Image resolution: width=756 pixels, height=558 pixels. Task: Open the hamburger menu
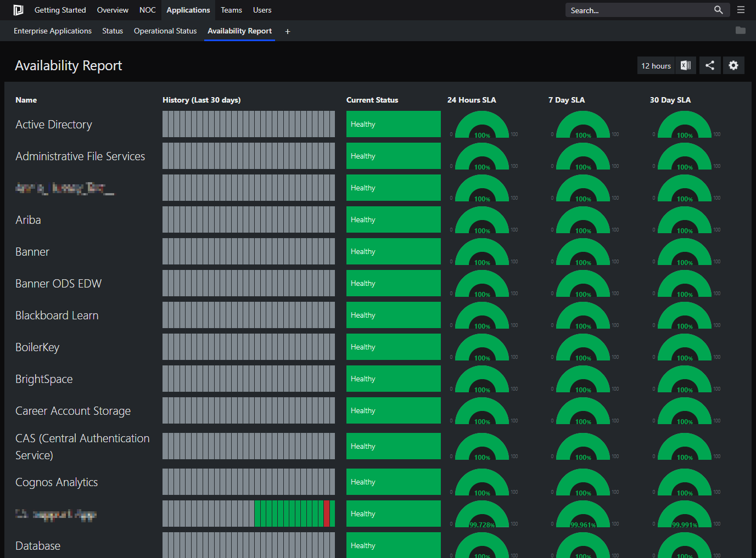[x=741, y=9]
